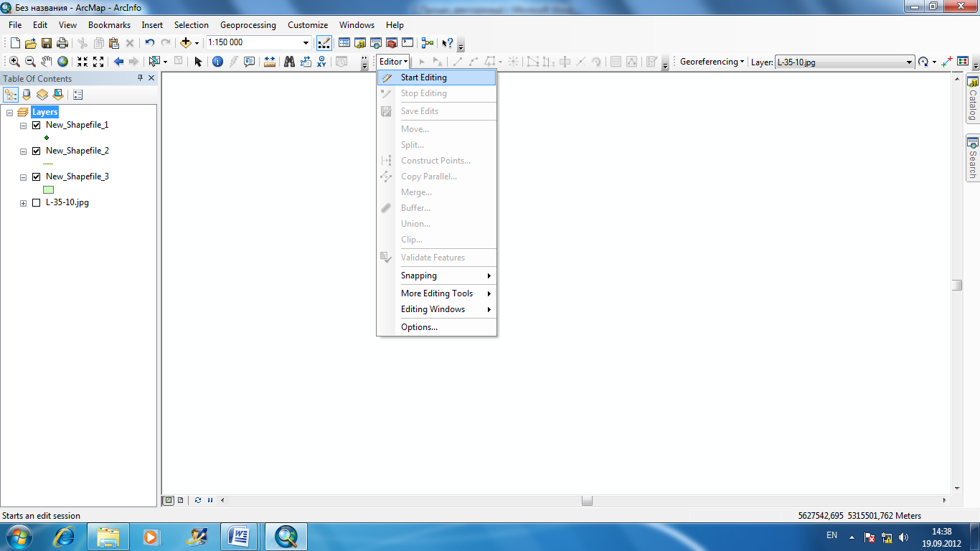This screenshot has width=980, height=551.
Task: Collapse the Layers data frame
Action: 10,112
